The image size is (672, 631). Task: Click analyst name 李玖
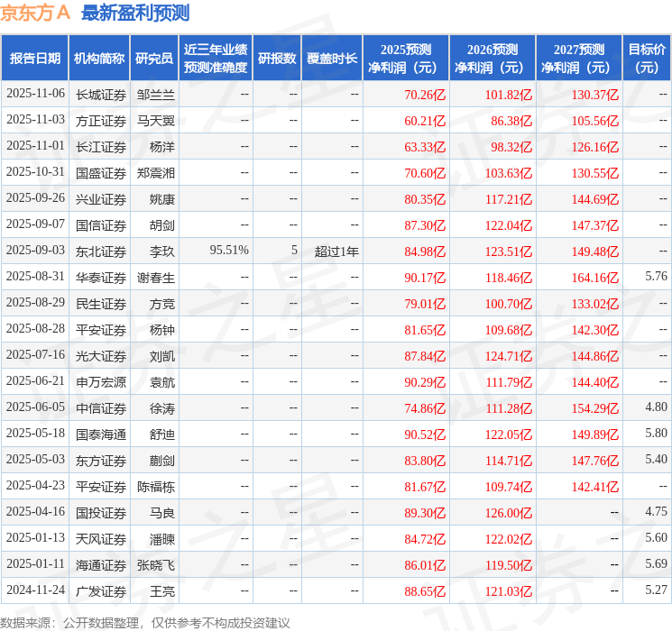162,251
